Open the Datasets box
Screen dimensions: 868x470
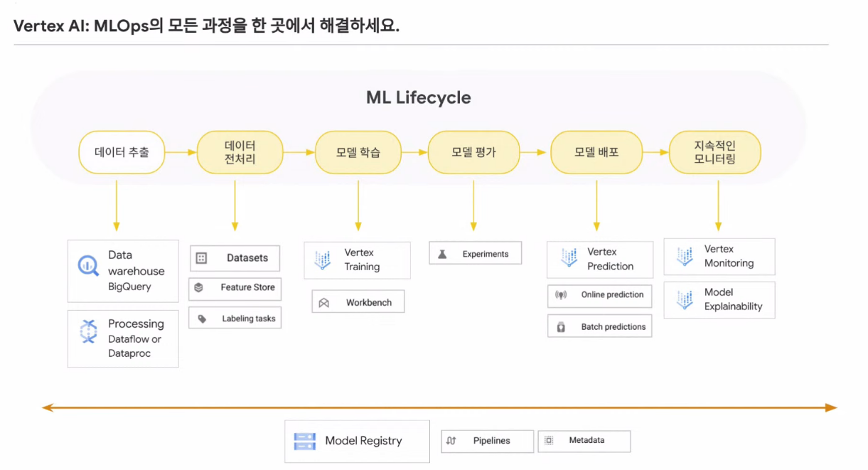(x=235, y=258)
